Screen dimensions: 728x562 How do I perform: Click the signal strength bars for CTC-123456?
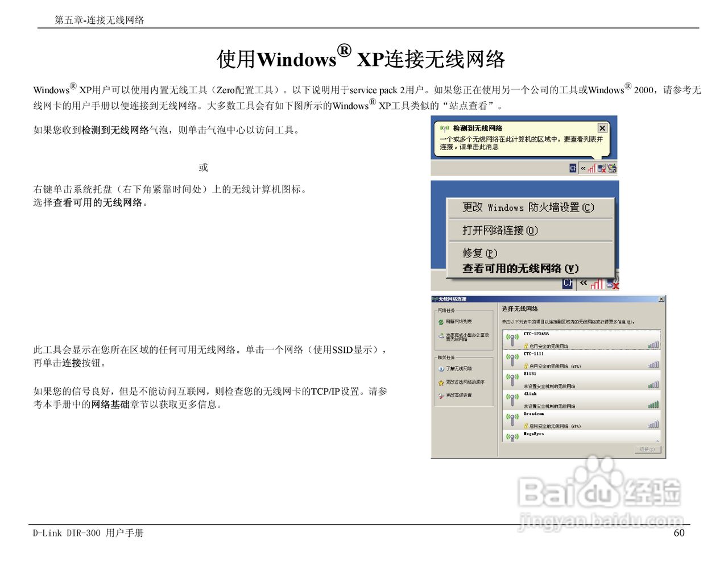pyautogui.click(x=653, y=345)
